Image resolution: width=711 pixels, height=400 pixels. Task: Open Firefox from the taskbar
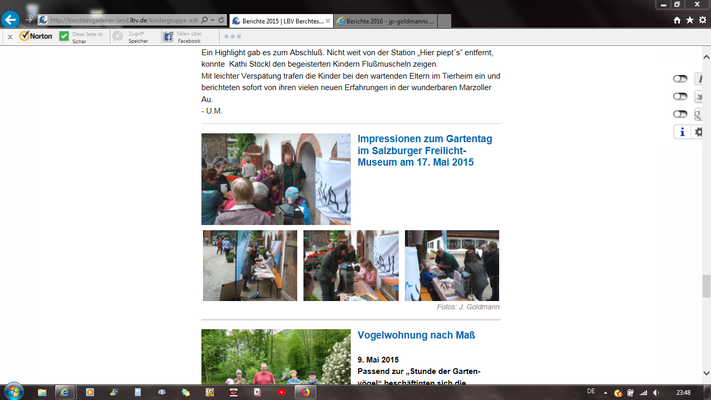pyautogui.click(x=306, y=392)
